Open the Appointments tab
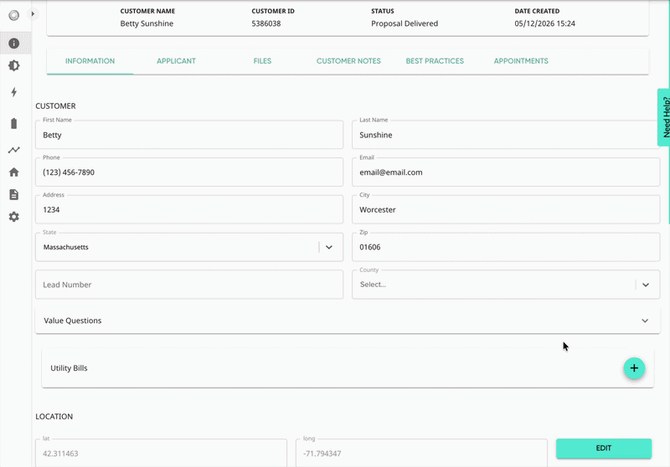The height and width of the screenshot is (467, 670). (521, 61)
